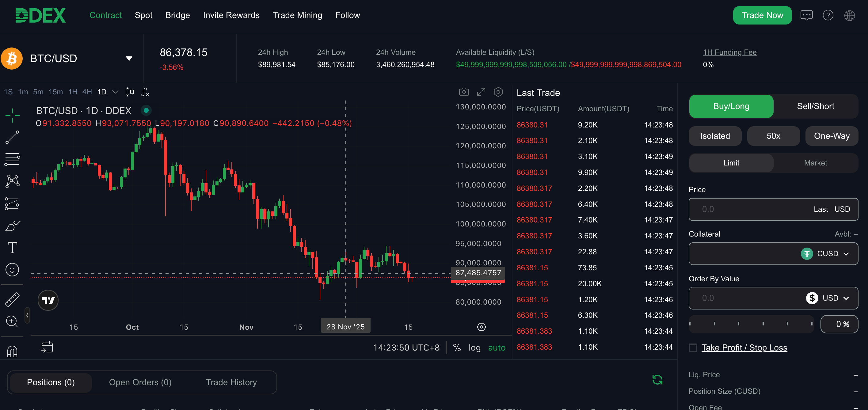Go to the Spot menu

point(143,15)
